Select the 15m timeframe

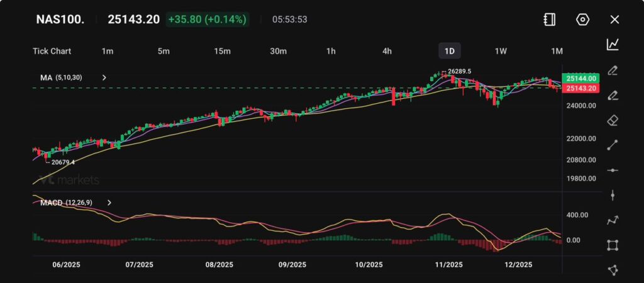222,51
